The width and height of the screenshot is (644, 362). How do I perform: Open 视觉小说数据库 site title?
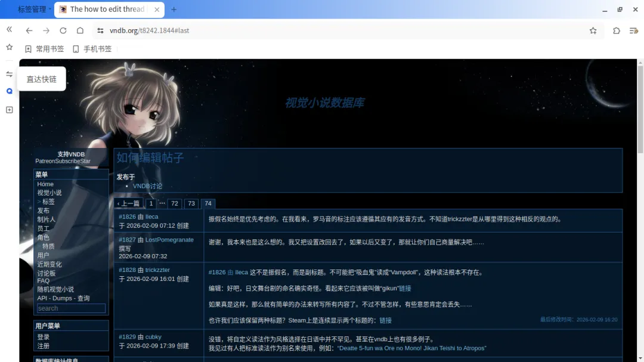pos(324,103)
